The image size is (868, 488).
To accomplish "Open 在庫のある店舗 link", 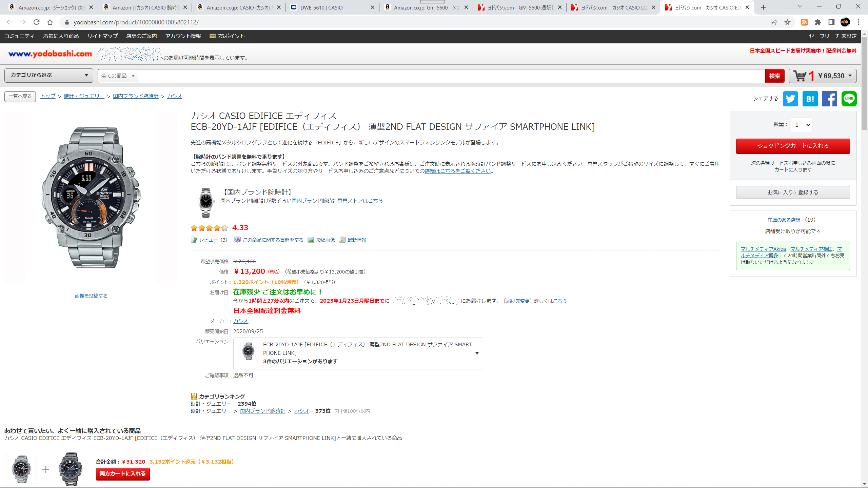I will coord(784,220).
